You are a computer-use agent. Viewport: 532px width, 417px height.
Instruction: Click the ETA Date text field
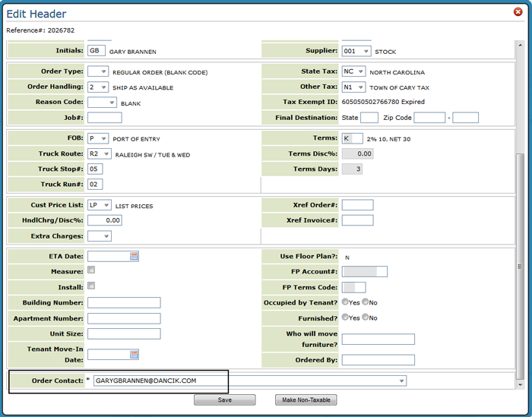point(109,256)
